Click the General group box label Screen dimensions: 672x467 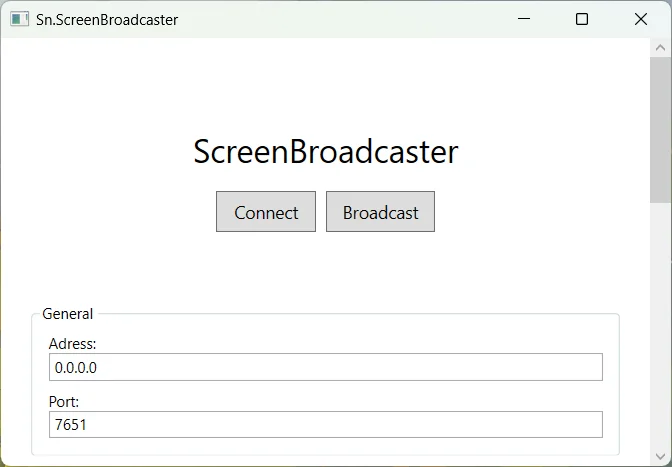pos(68,314)
